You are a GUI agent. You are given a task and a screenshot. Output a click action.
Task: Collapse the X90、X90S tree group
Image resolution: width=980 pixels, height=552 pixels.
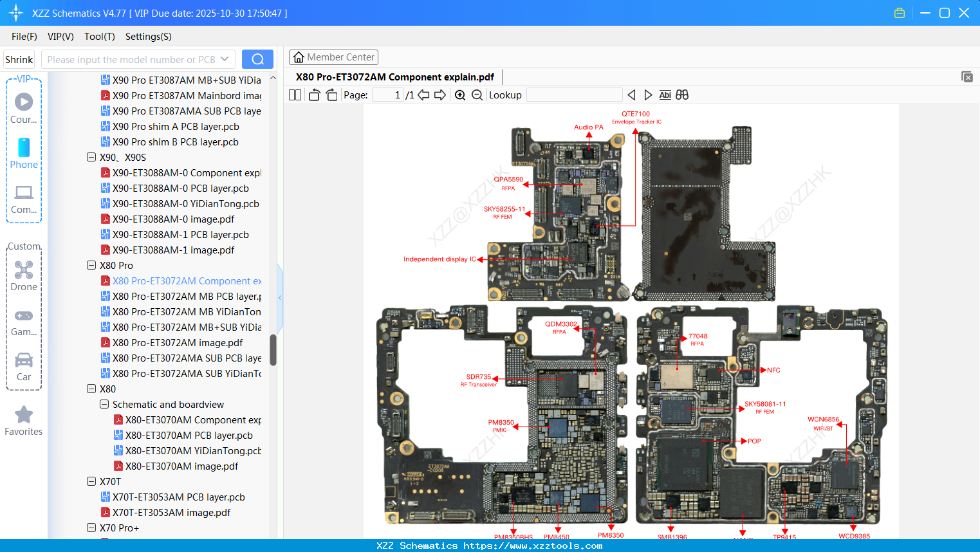tap(91, 157)
